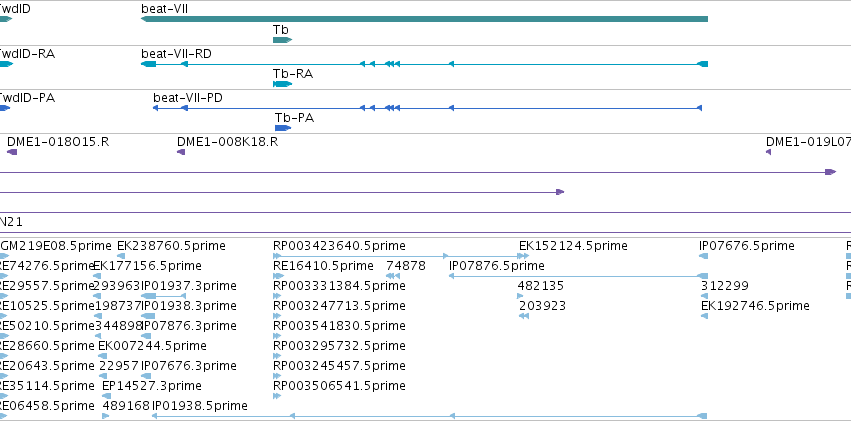Select the IP07876.5prime EST label
851x421 pixels.
click(x=497, y=266)
